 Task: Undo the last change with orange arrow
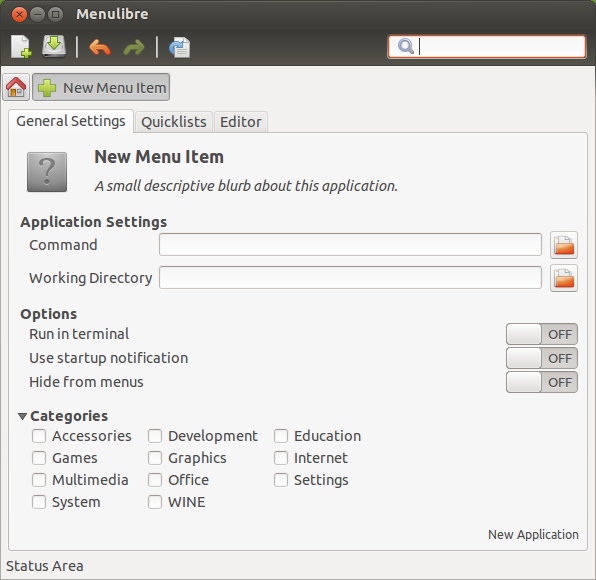click(x=100, y=48)
